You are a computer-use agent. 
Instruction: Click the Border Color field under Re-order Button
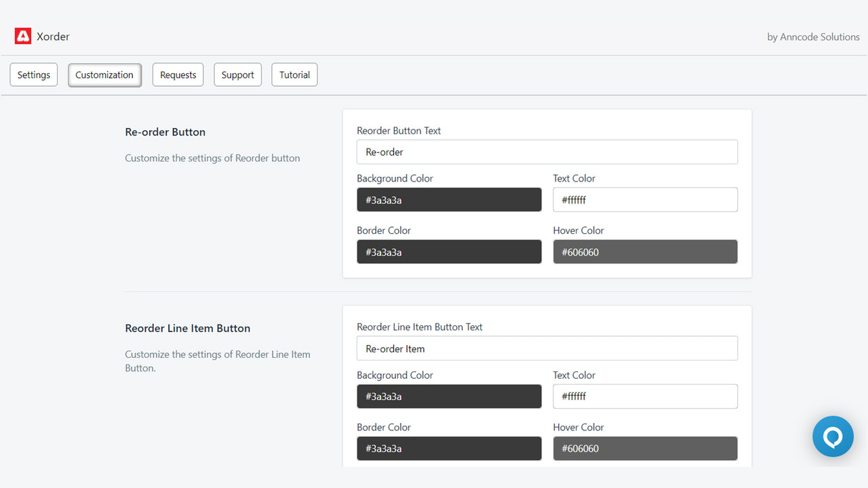pos(449,251)
